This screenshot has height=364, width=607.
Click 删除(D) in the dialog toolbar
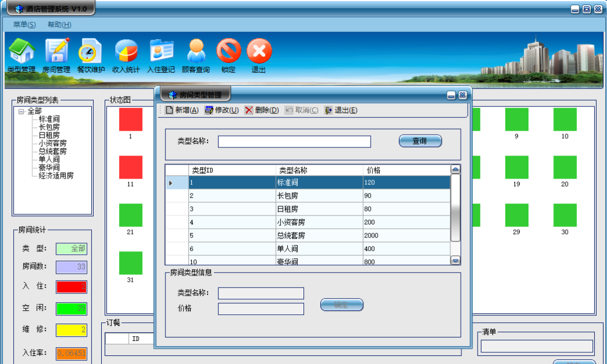tap(262, 110)
